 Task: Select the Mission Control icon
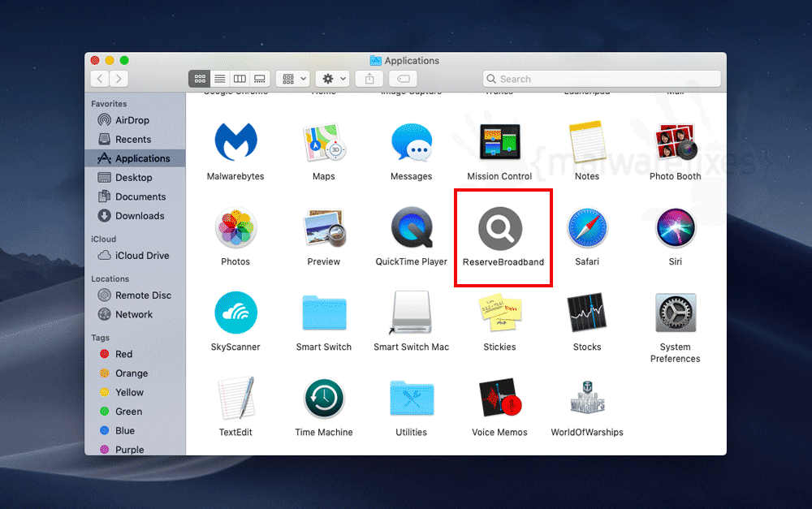pos(499,142)
